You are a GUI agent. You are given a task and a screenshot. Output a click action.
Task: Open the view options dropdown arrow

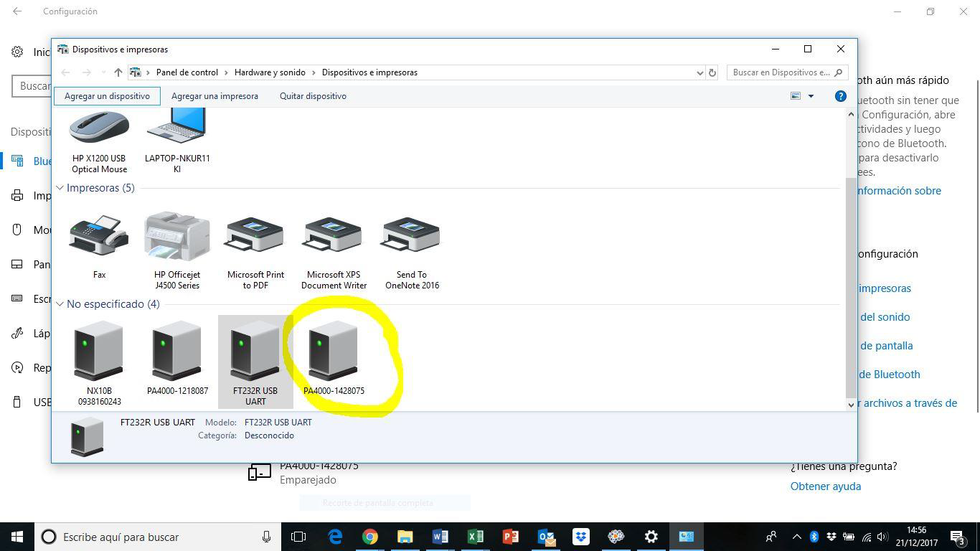tap(811, 96)
